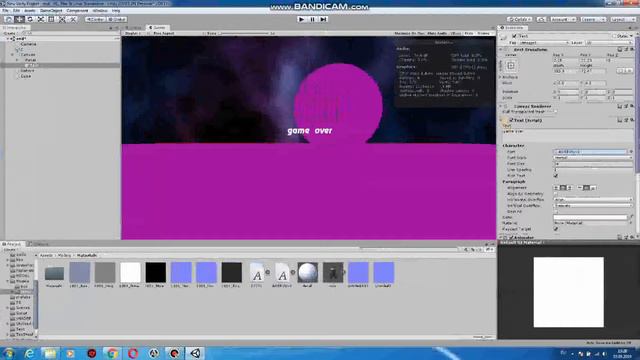Select the Camera object in Hierarchy
Viewport: 640px width, 360px height.
click(x=29, y=44)
